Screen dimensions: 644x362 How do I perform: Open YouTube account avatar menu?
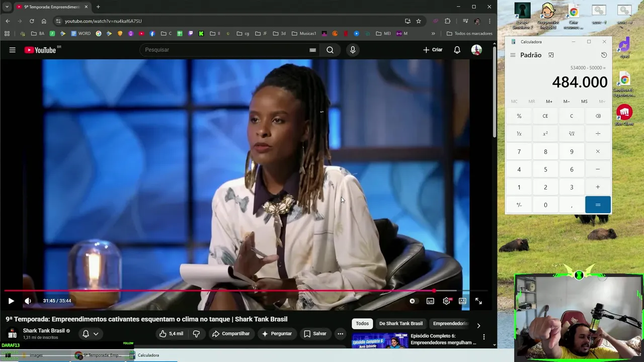pyautogui.click(x=476, y=50)
